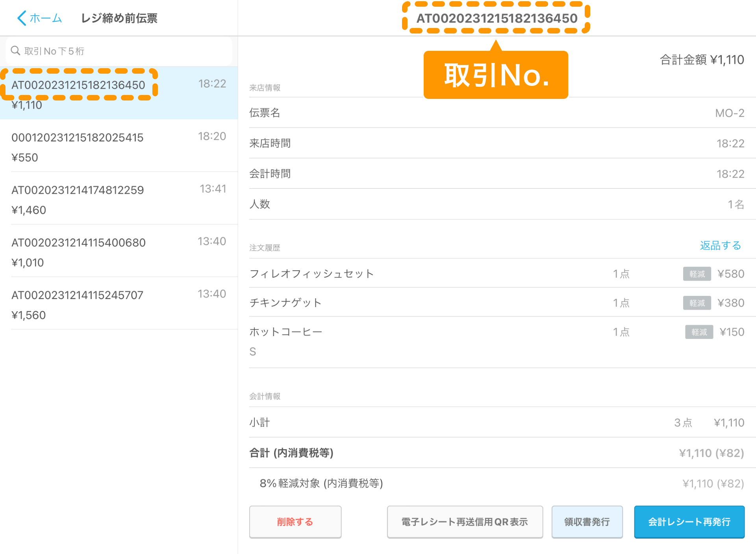Click the 軽減 badge beside ¥380
This screenshot has height=554, width=756.
697,303
